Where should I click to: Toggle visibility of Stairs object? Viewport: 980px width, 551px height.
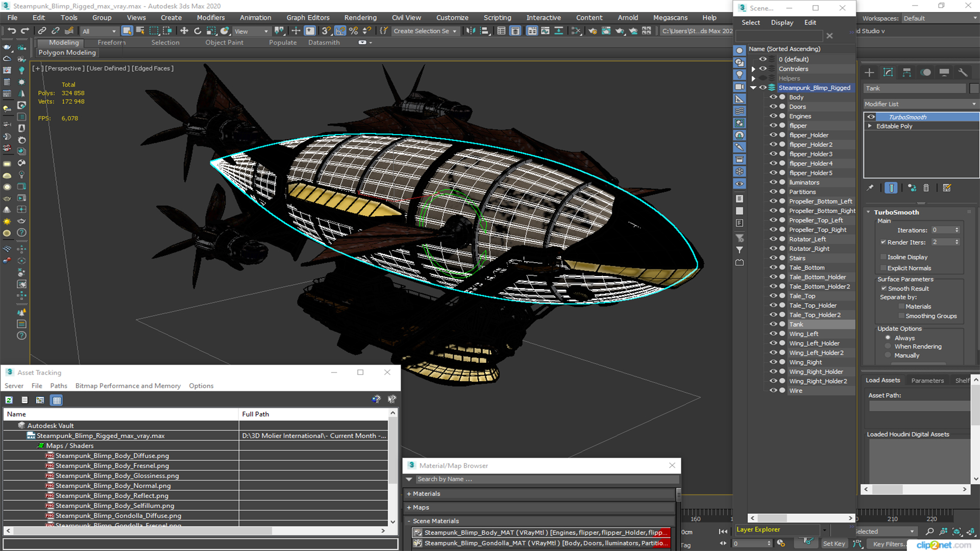[773, 258]
